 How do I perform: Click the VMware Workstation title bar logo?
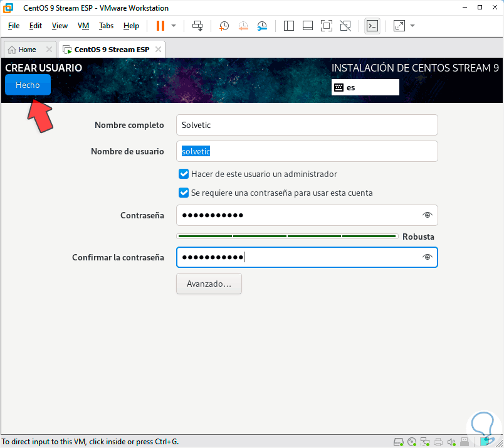tap(9, 8)
